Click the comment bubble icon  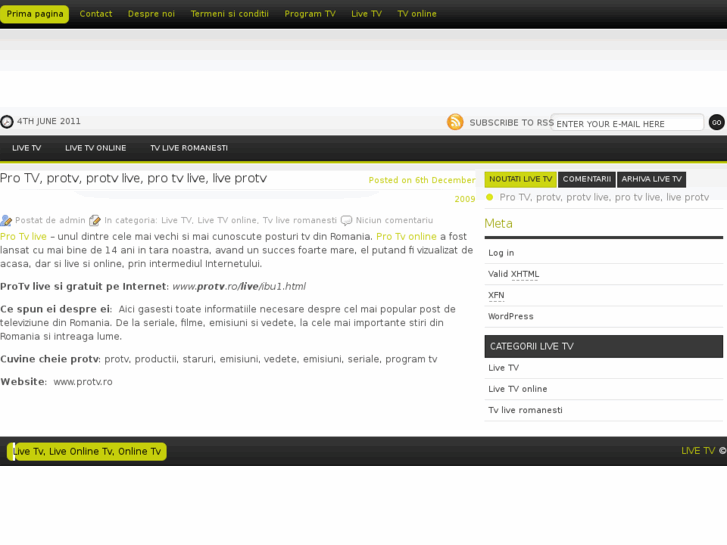[346, 220]
